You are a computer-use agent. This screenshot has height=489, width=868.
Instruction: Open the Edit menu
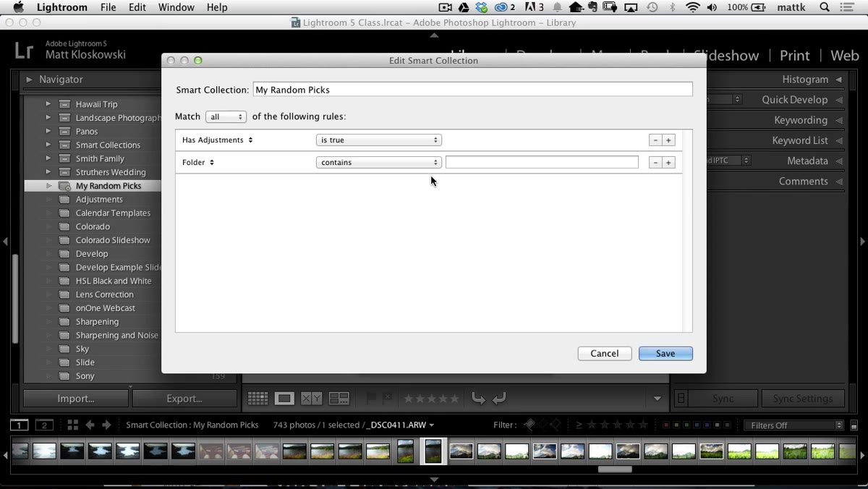(x=137, y=7)
